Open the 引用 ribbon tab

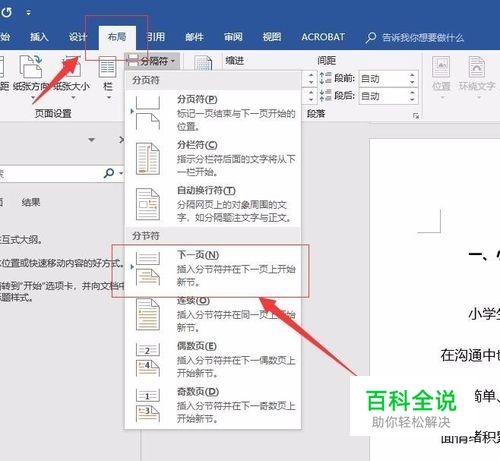click(x=157, y=37)
